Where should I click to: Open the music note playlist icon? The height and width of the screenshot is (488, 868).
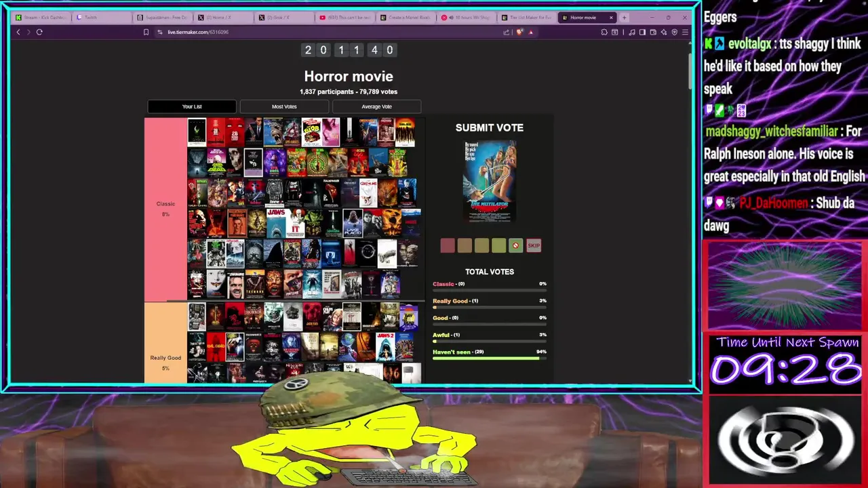[x=632, y=32]
